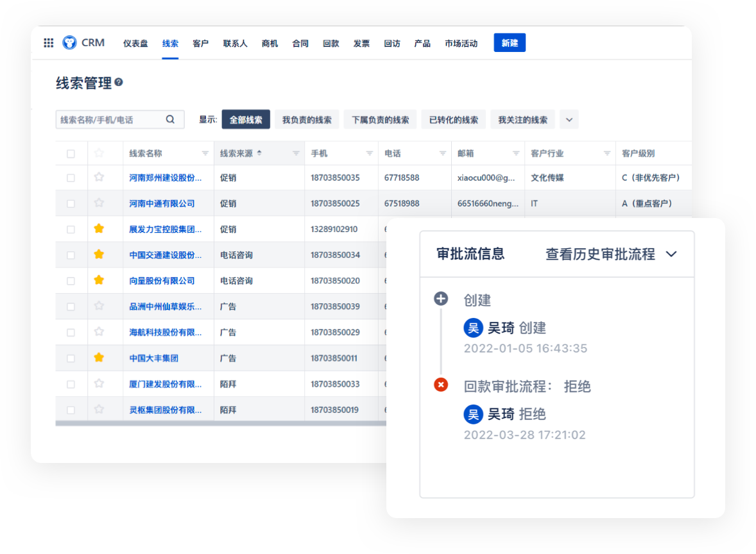Expand more lead filter options chevron
The height and width of the screenshot is (554, 756).
pyautogui.click(x=569, y=119)
